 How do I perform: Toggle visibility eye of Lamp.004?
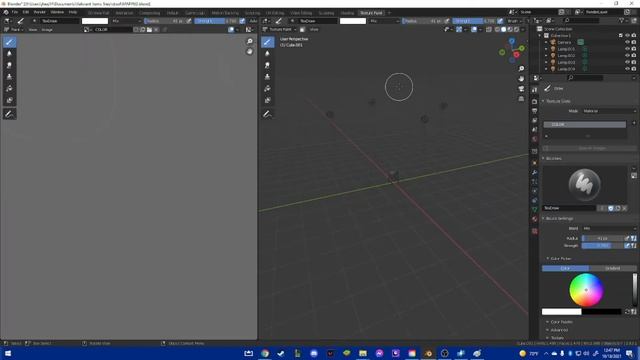point(627,69)
